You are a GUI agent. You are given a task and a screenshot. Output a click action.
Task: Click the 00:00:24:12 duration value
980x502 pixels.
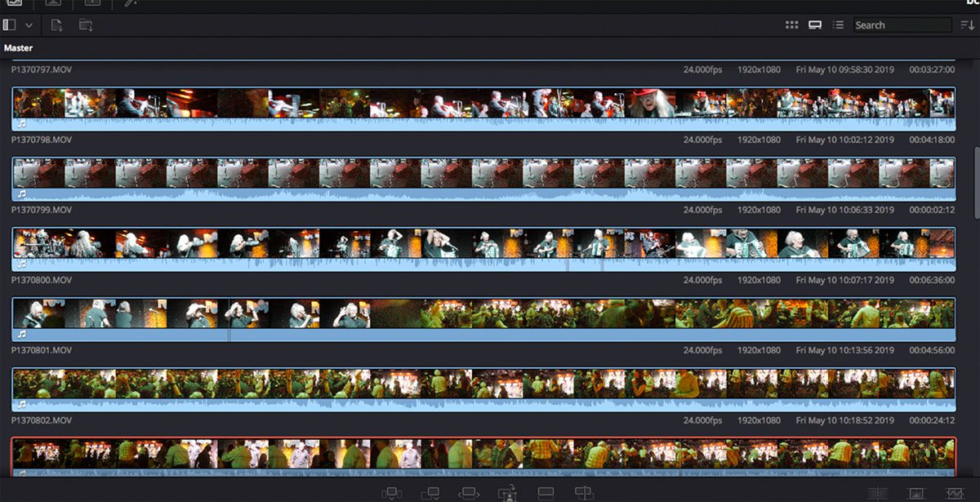click(932, 421)
